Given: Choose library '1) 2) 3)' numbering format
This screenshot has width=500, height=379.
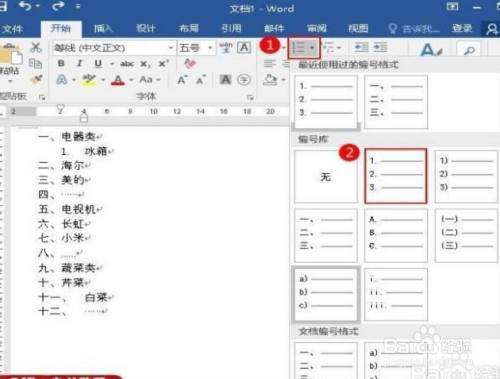Looking at the screenshot, I should click(x=466, y=176).
